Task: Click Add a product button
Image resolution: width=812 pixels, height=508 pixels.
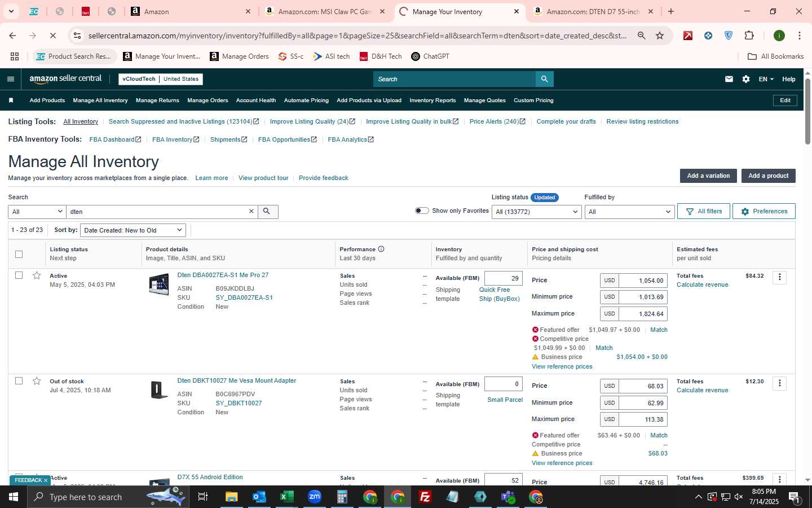Action: click(x=768, y=176)
